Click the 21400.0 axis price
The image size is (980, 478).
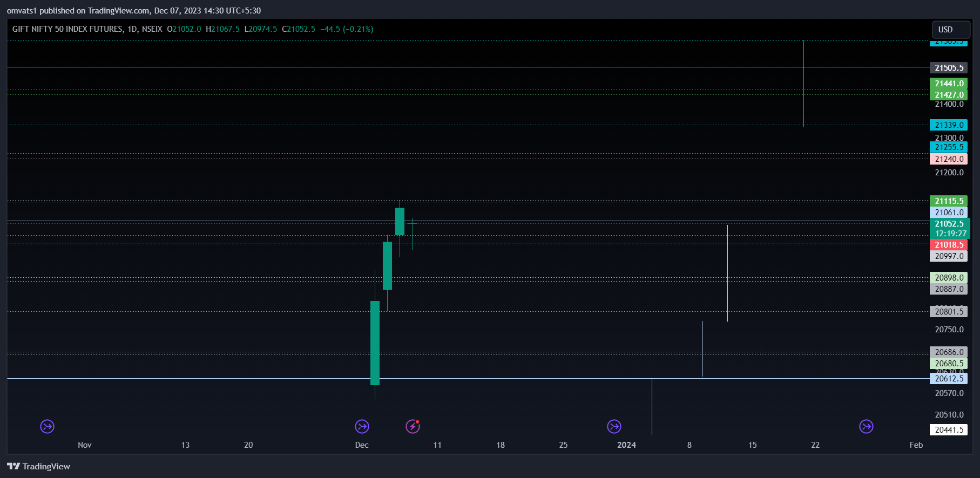click(949, 104)
